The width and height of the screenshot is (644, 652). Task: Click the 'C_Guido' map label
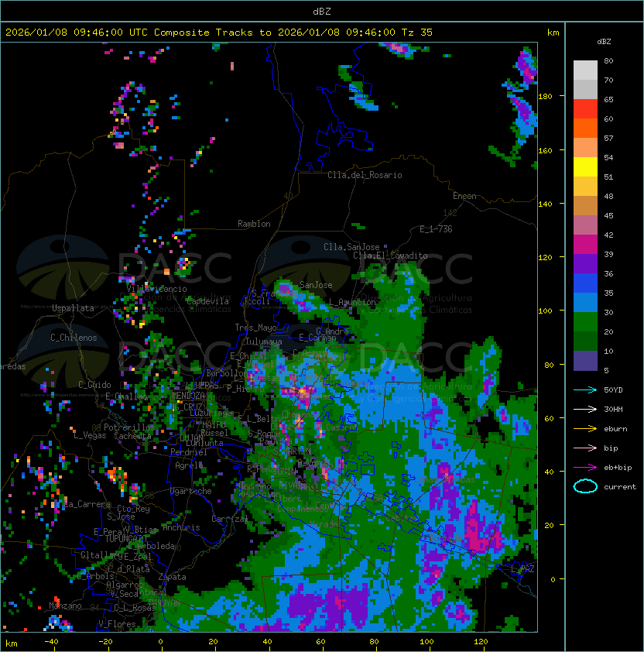click(x=94, y=385)
